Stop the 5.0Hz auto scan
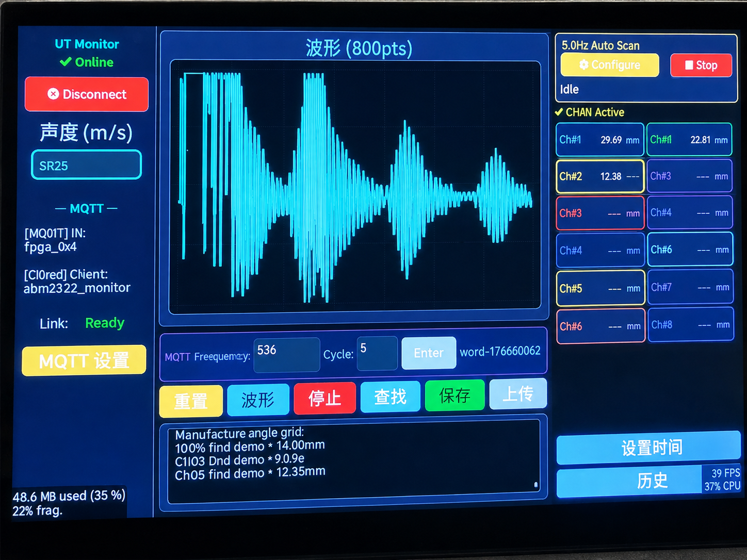This screenshot has width=747, height=560. [701, 65]
